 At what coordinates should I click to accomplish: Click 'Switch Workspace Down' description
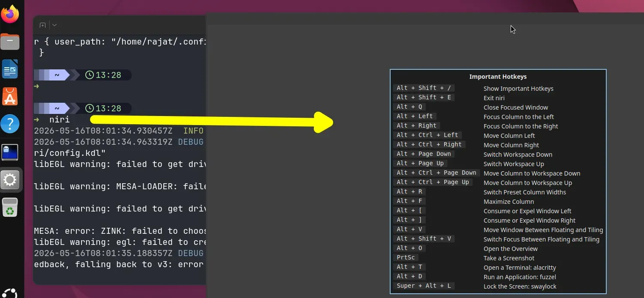[x=518, y=155]
